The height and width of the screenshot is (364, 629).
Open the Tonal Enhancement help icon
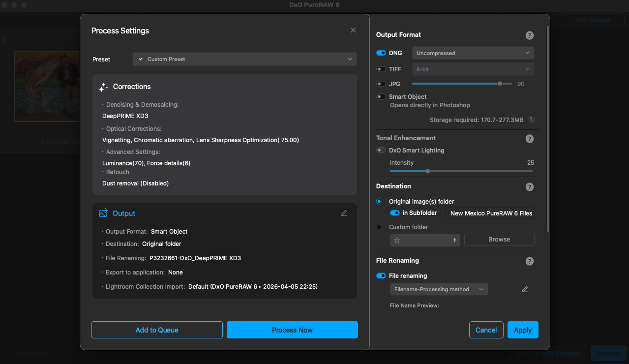(529, 138)
